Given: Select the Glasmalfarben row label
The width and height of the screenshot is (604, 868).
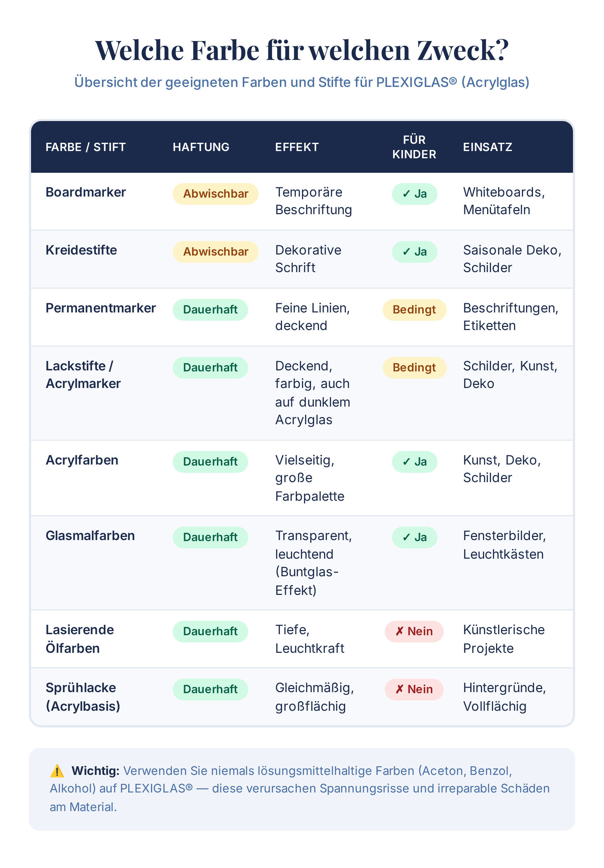Looking at the screenshot, I should pos(90,536).
